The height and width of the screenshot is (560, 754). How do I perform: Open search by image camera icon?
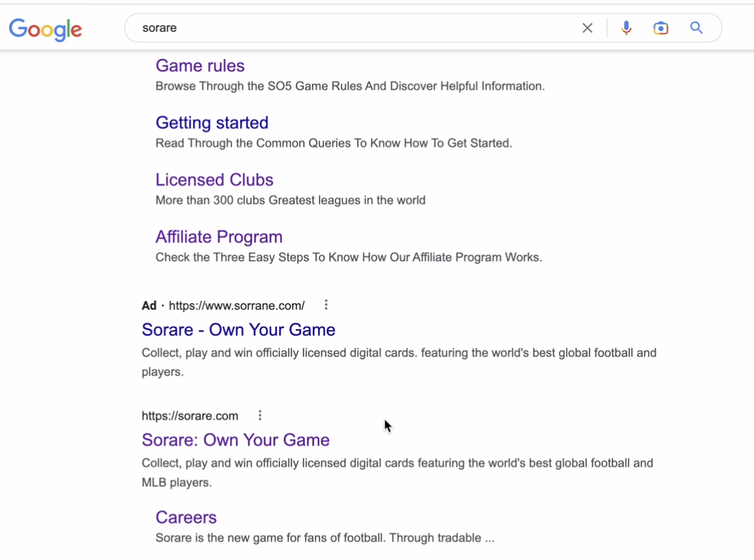[x=661, y=28]
